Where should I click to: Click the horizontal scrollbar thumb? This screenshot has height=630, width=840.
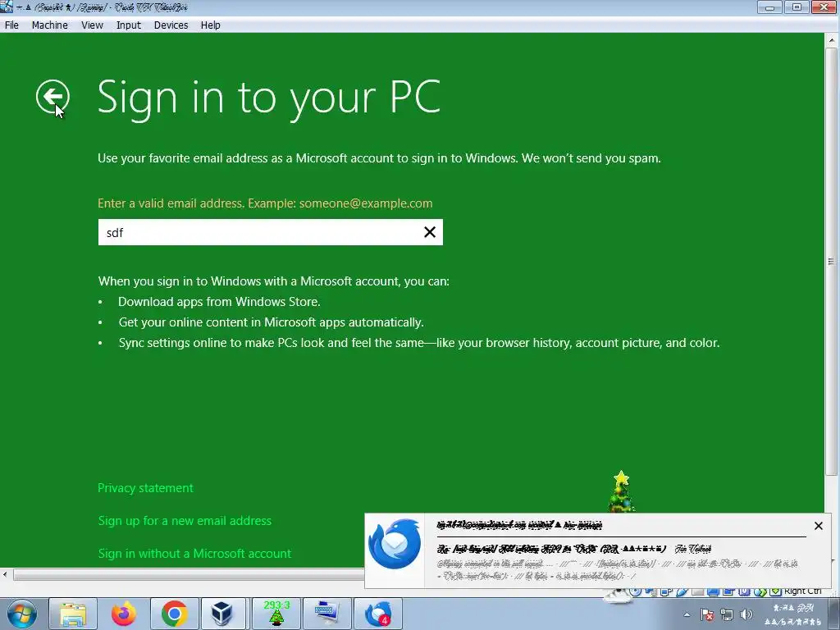point(189,575)
